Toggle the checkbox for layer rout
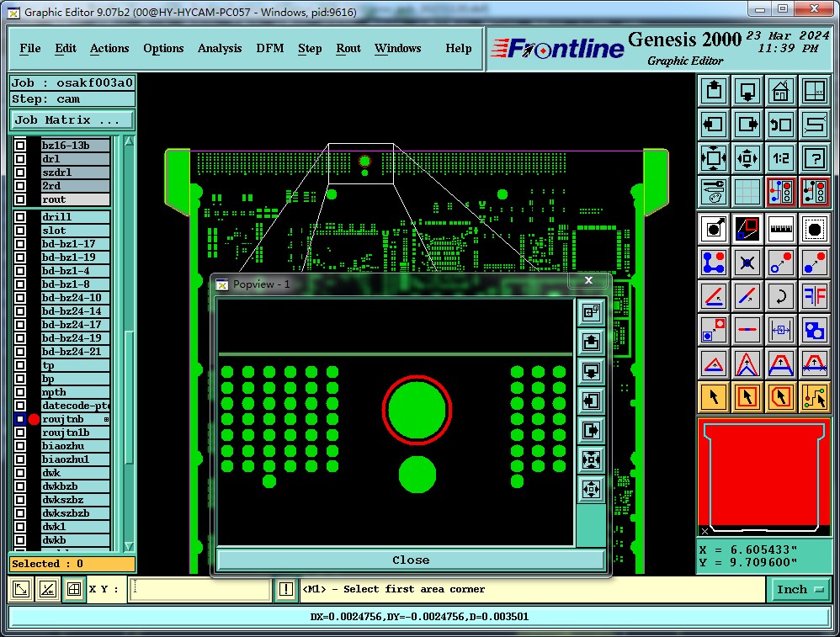The image size is (840, 637). (x=20, y=199)
